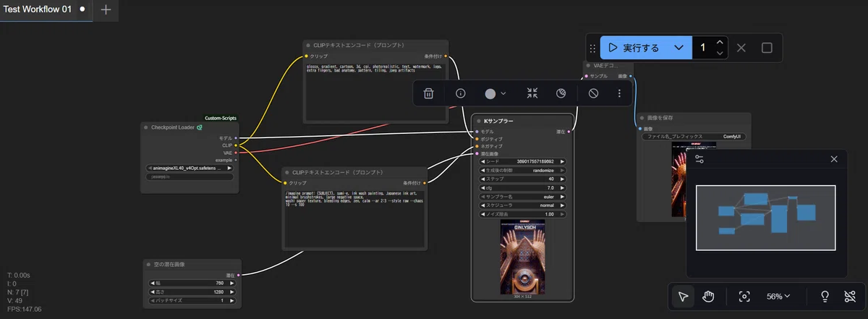Decrease batch count with down arrow
This screenshot has width=868, height=319.
point(719,53)
